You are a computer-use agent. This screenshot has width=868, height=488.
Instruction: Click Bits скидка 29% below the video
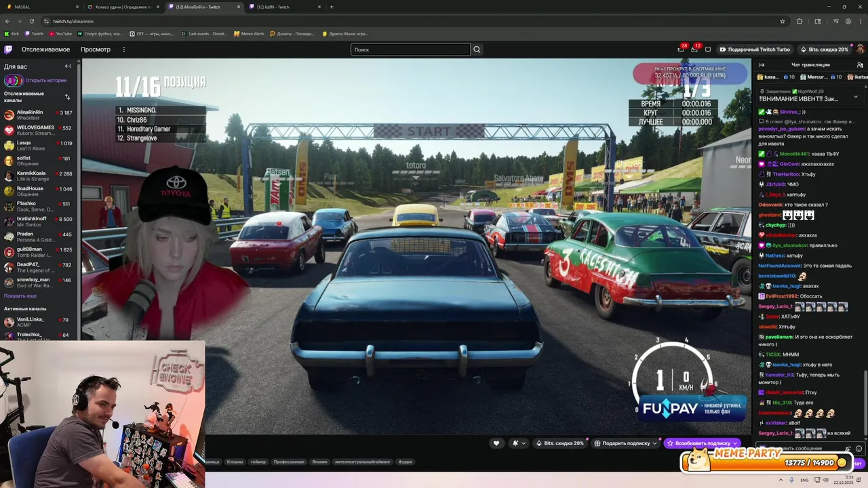click(559, 443)
